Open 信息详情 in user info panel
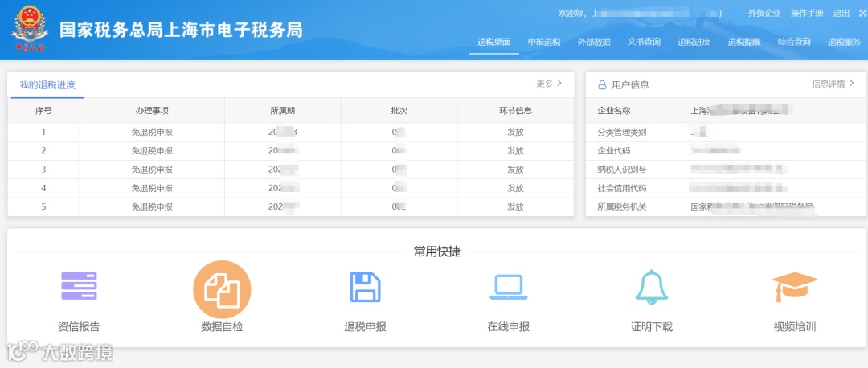This screenshot has width=868, height=368. click(833, 84)
